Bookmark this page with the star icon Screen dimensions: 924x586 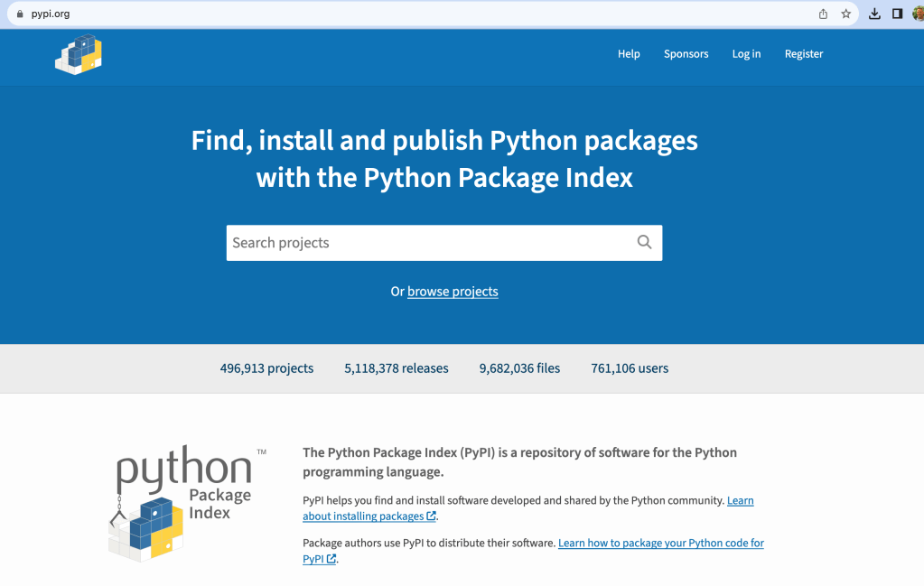coord(846,14)
